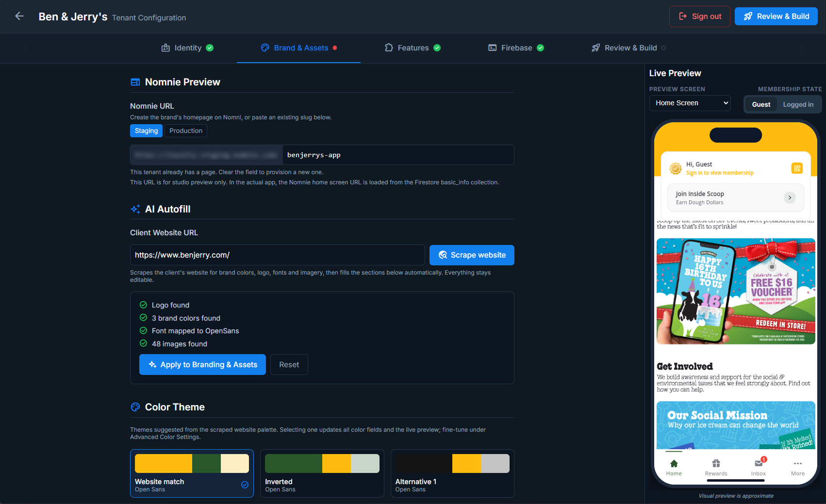Expand the Join Inside Scoop chevron

pos(790,197)
